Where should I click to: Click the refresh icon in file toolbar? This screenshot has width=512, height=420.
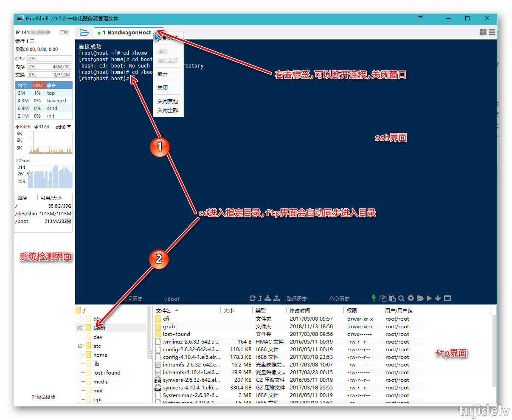(x=253, y=298)
